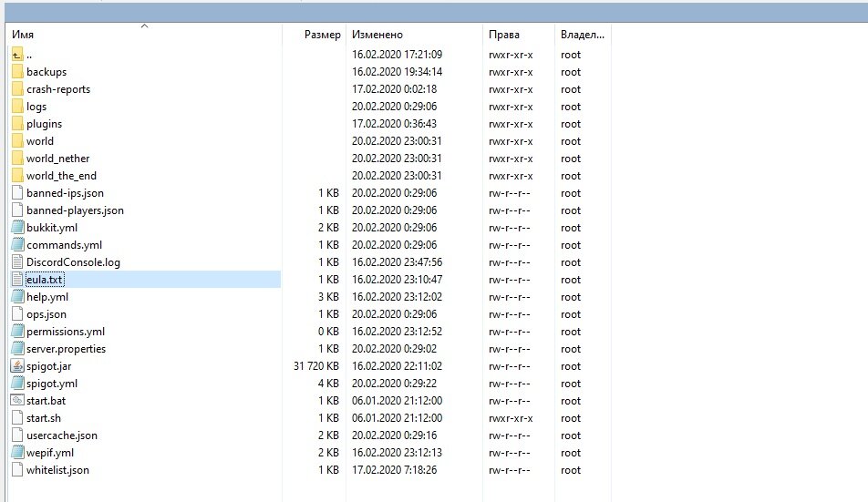Click the server.properties file icon
This screenshot has width=868, height=502.
(x=17, y=349)
